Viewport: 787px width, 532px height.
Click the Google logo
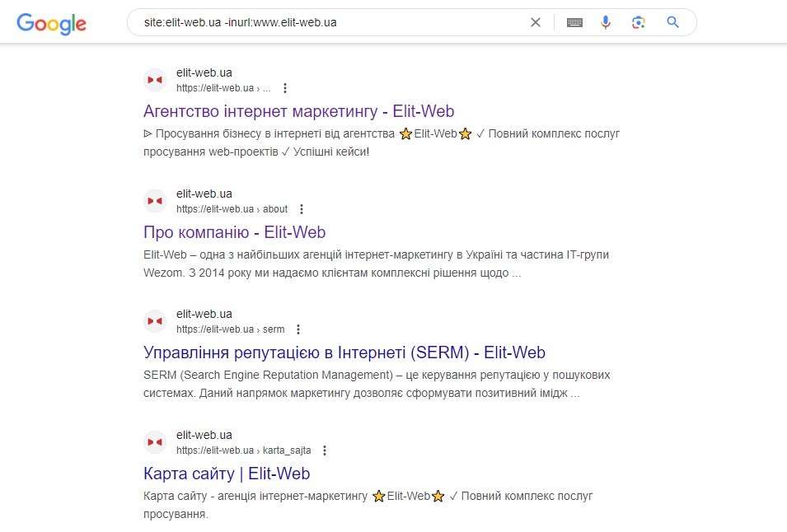tap(51, 24)
